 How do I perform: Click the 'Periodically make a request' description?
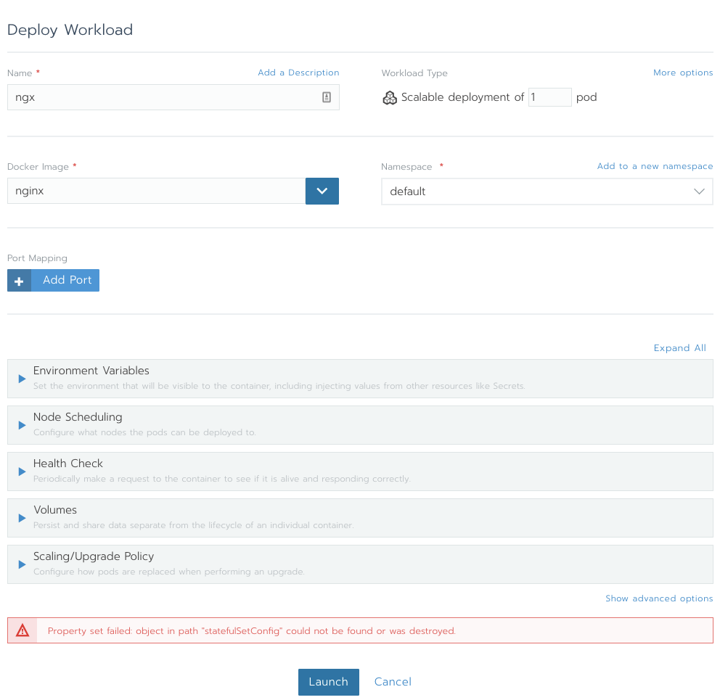[222, 479]
